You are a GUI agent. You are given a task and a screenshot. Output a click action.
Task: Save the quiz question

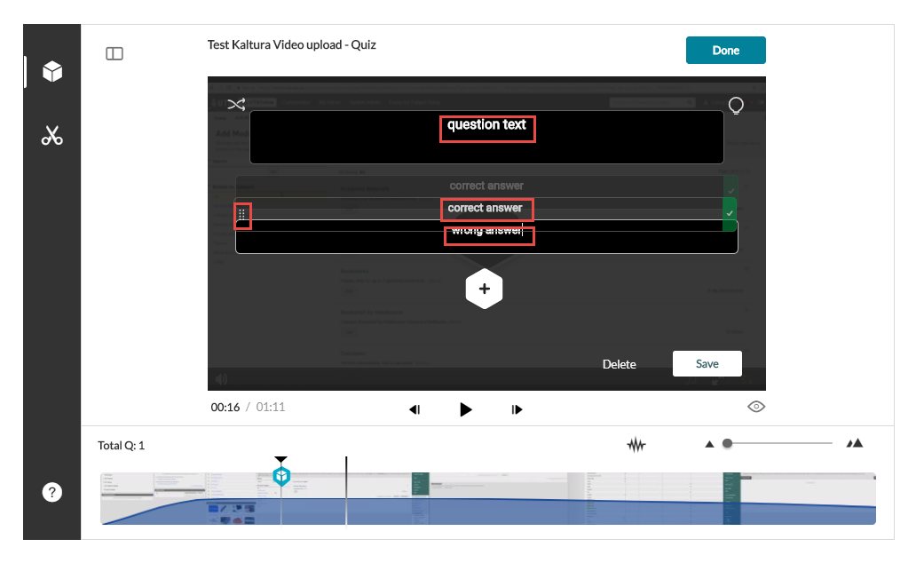(x=707, y=364)
